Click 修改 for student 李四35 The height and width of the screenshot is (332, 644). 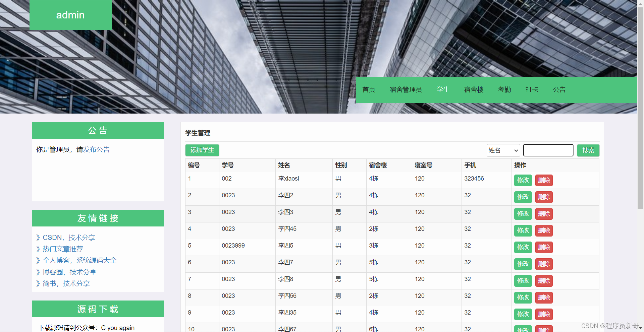(x=523, y=314)
